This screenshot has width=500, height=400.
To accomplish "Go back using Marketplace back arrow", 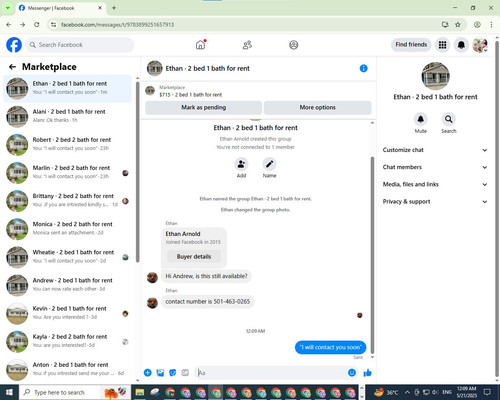I will pyautogui.click(x=12, y=67).
